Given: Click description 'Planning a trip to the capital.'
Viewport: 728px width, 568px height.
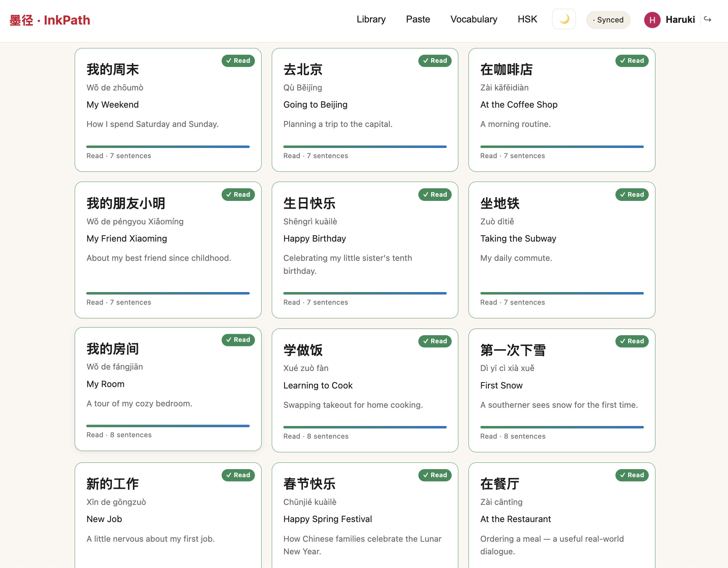Looking at the screenshot, I should (x=338, y=124).
